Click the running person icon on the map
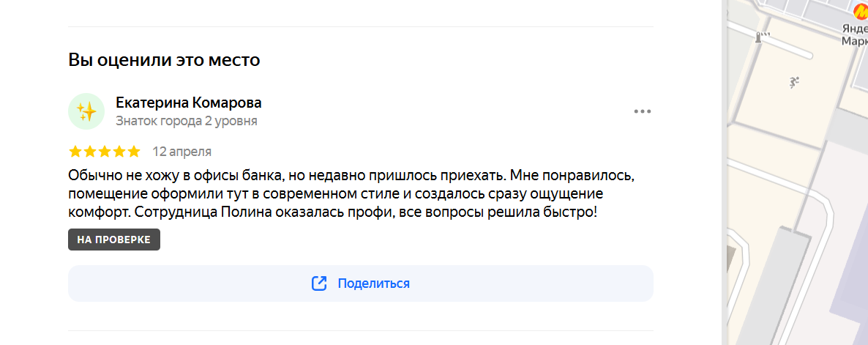The image size is (868, 345). 794,83
